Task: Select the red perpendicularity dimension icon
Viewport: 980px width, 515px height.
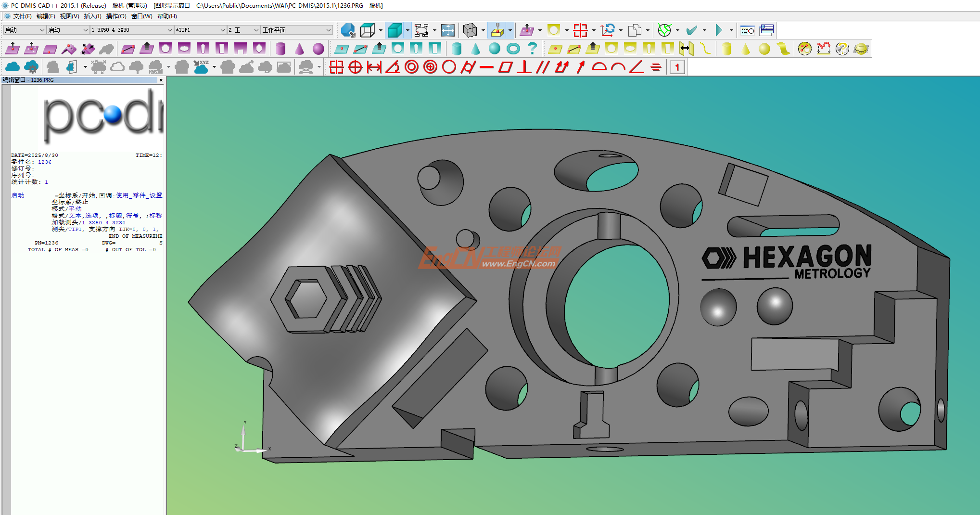Action: click(524, 67)
